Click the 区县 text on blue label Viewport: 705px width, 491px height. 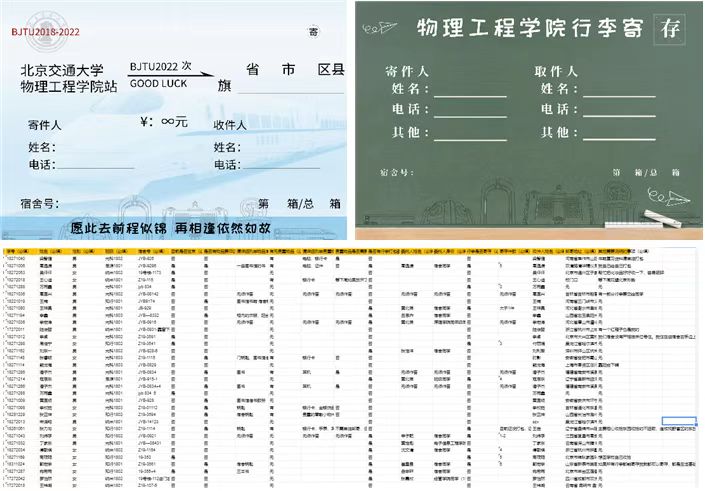tap(331, 69)
